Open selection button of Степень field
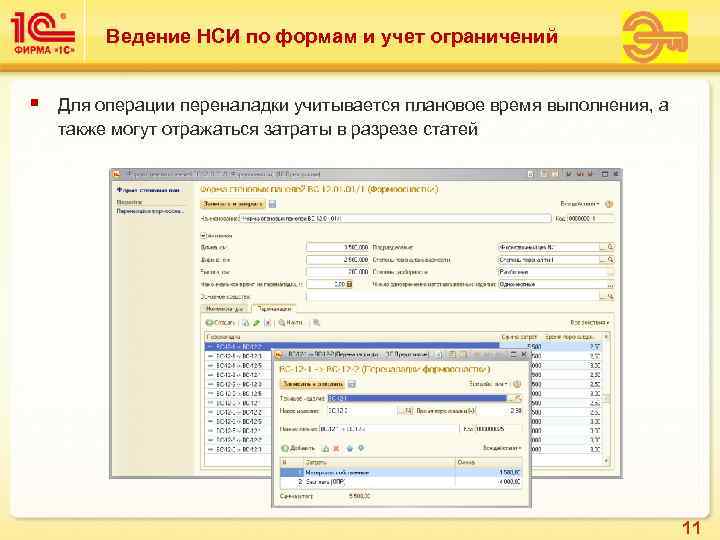 point(603,259)
